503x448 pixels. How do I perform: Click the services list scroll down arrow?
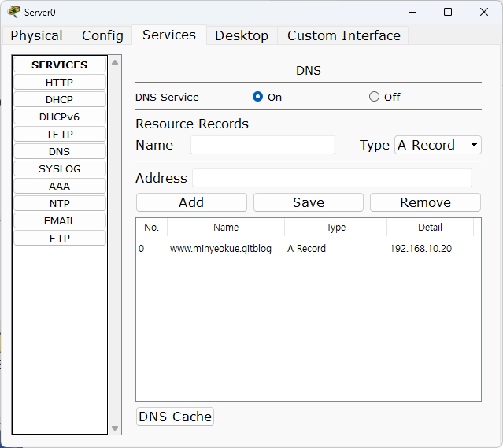115,428
